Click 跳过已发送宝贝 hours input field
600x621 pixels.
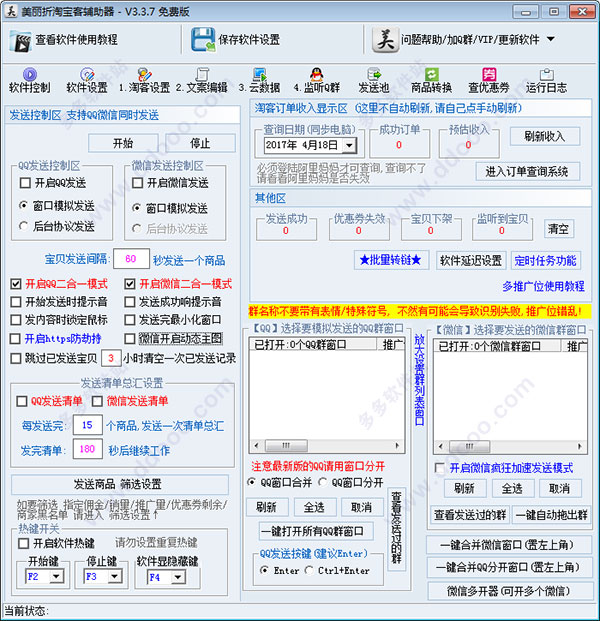point(111,358)
